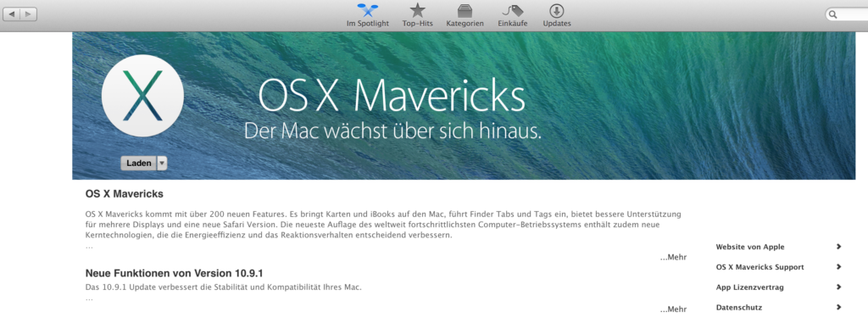Open Datenschutz privacy link
This screenshot has width=868, height=323.
tap(739, 307)
